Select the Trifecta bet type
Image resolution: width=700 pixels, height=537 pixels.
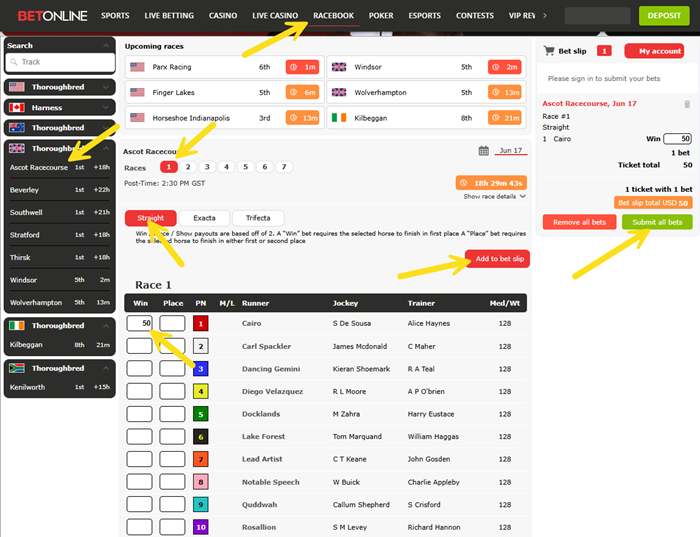point(258,218)
